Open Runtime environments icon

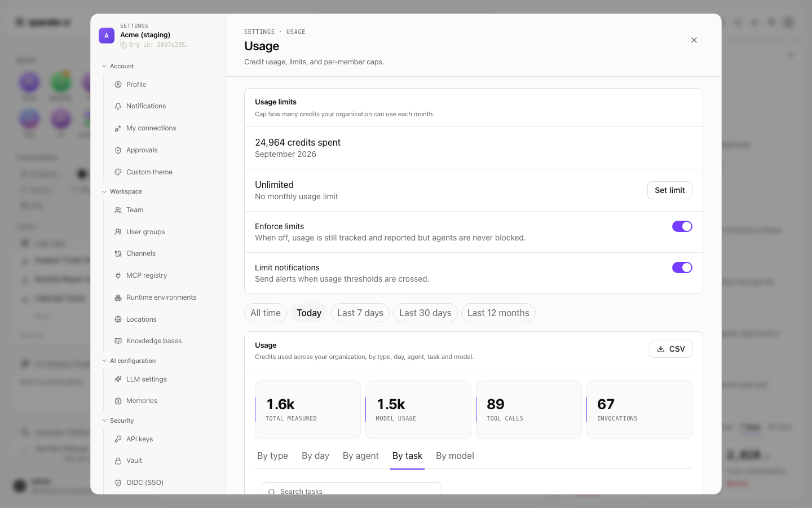(x=118, y=297)
